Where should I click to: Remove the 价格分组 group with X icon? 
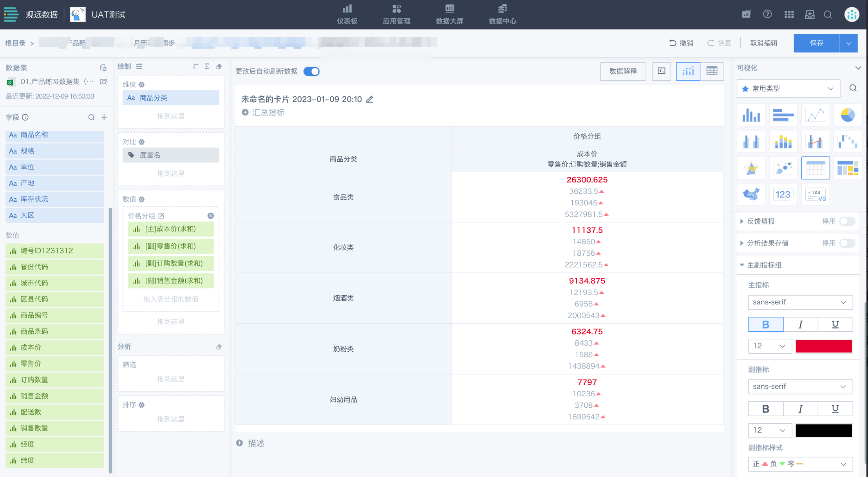(211, 216)
